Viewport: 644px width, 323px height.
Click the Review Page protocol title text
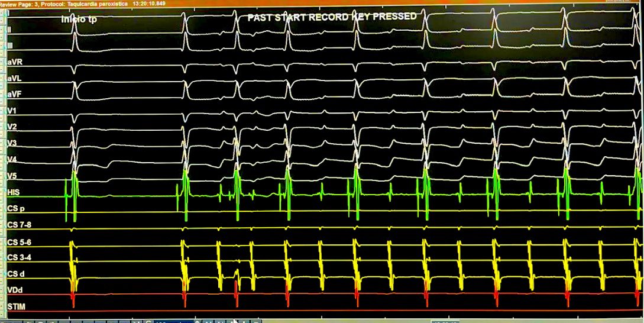click(83, 4)
